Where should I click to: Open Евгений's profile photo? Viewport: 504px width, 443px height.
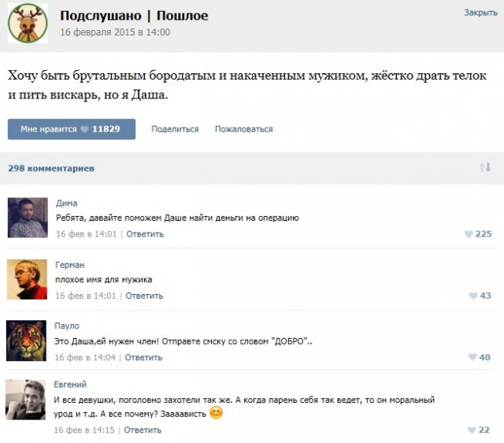click(x=26, y=400)
